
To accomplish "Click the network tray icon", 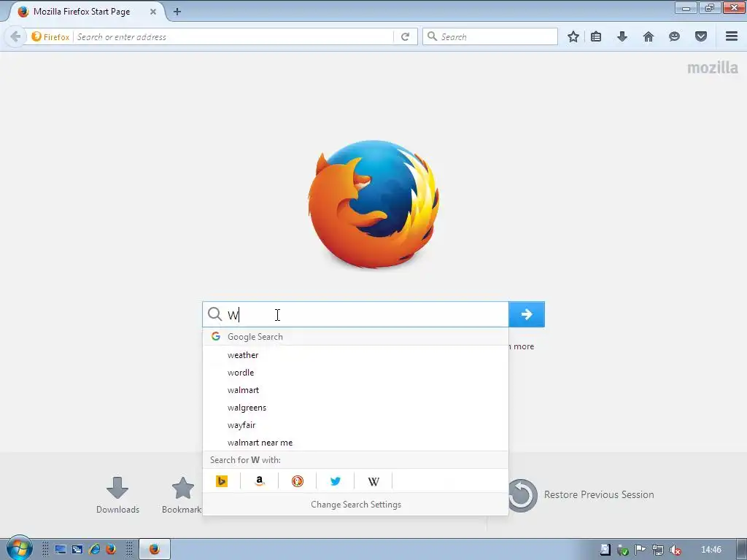I will tap(657, 550).
